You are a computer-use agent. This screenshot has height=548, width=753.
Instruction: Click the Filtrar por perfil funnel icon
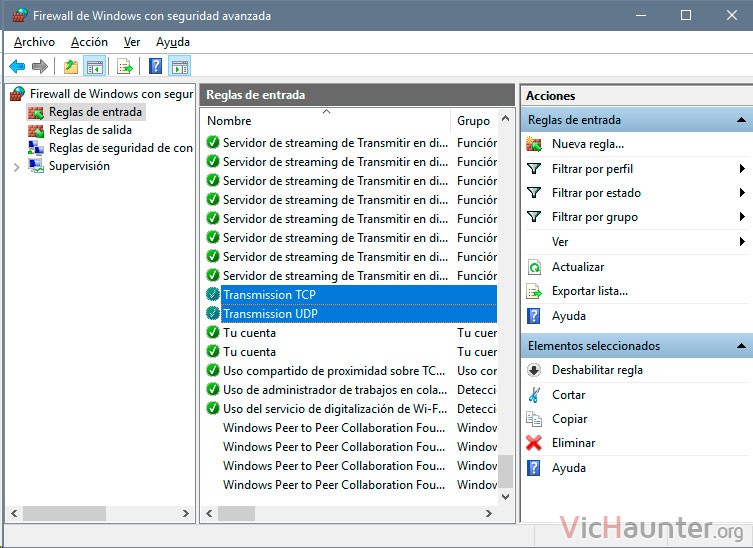(x=534, y=169)
